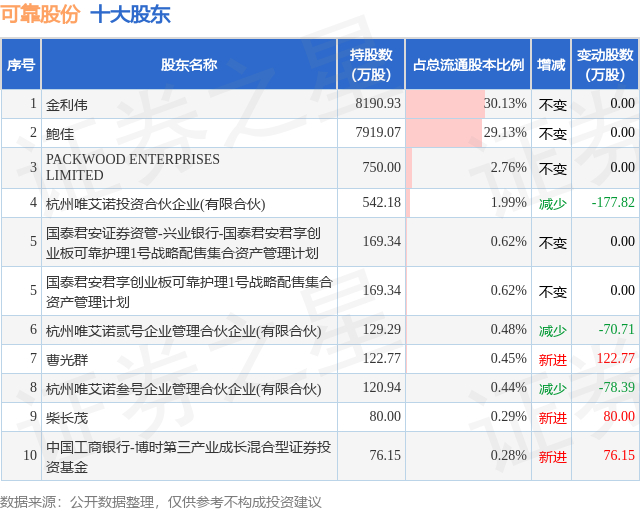Click the 可靠股份 title link
The width and height of the screenshot is (640, 511).
click(x=40, y=15)
